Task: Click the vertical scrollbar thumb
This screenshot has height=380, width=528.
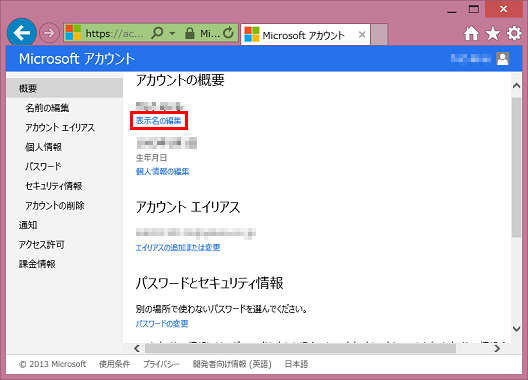Action: coord(516,167)
